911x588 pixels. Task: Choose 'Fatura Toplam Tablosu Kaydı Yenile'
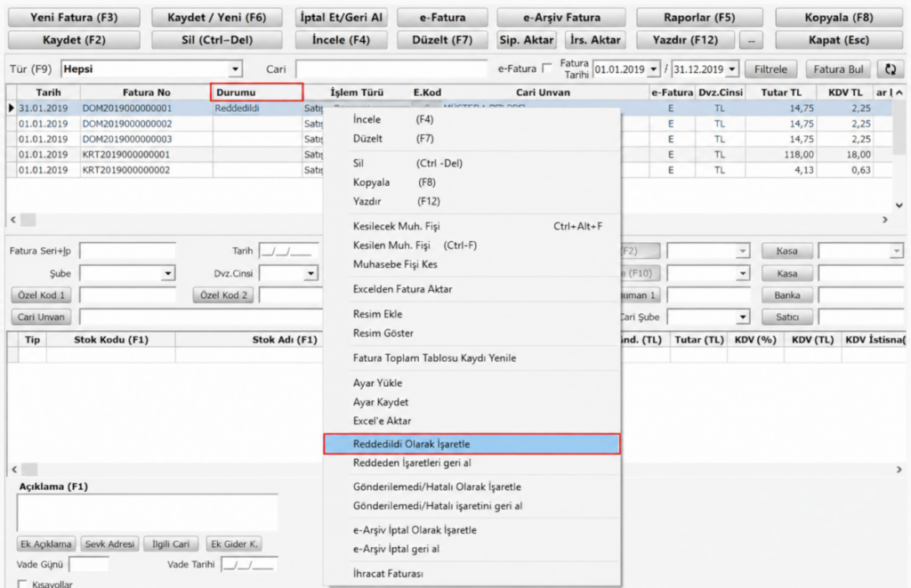[x=434, y=358]
